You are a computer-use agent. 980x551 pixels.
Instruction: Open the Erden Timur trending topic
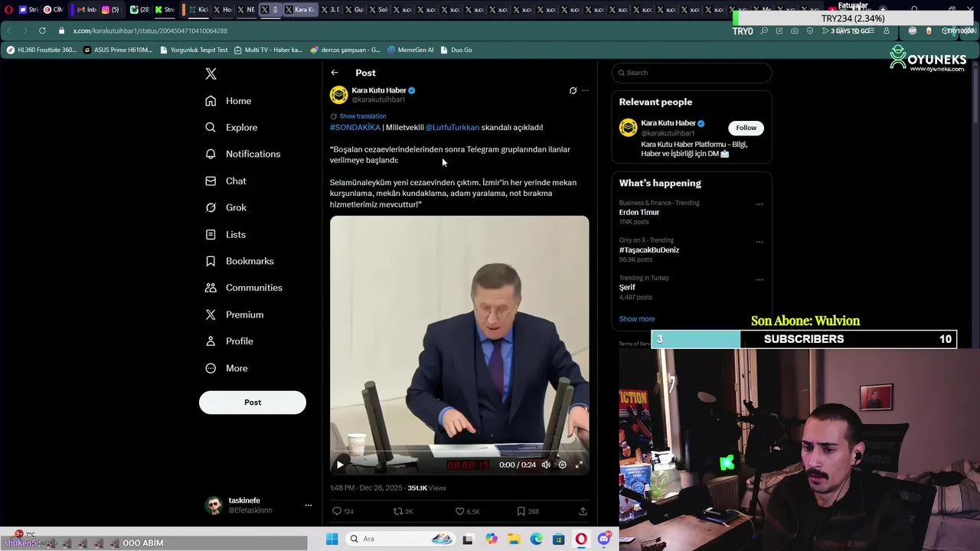click(639, 213)
